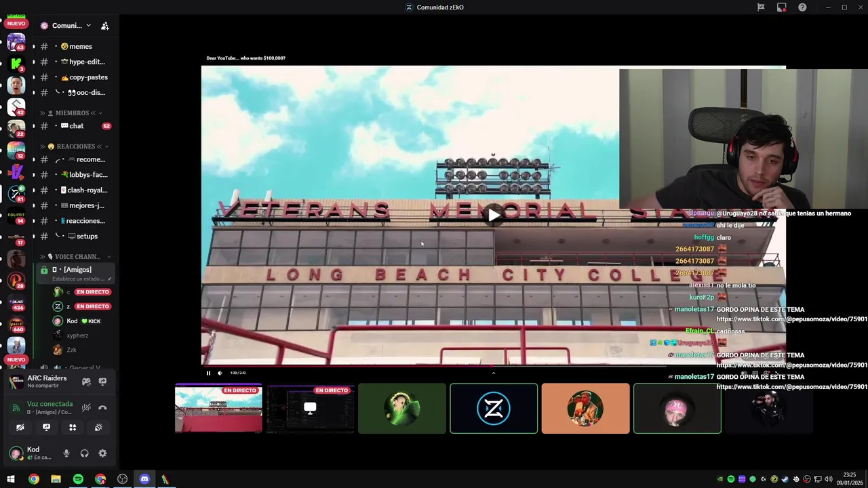
Task: Collapse the MIEMBROS category
Action: coord(72,113)
